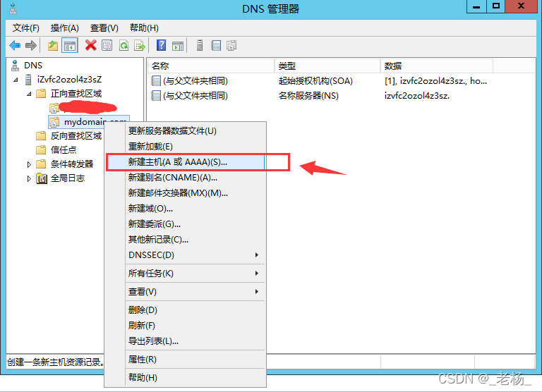Click the Export List toolbar icon
This screenshot has height=392, width=542.
tap(140, 45)
